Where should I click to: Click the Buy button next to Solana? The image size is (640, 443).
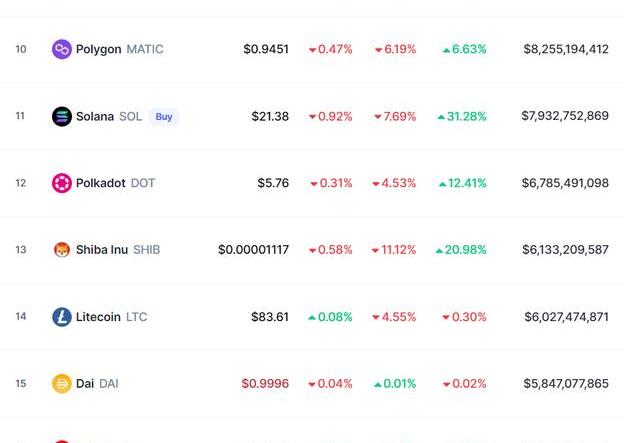tap(164, 117)
